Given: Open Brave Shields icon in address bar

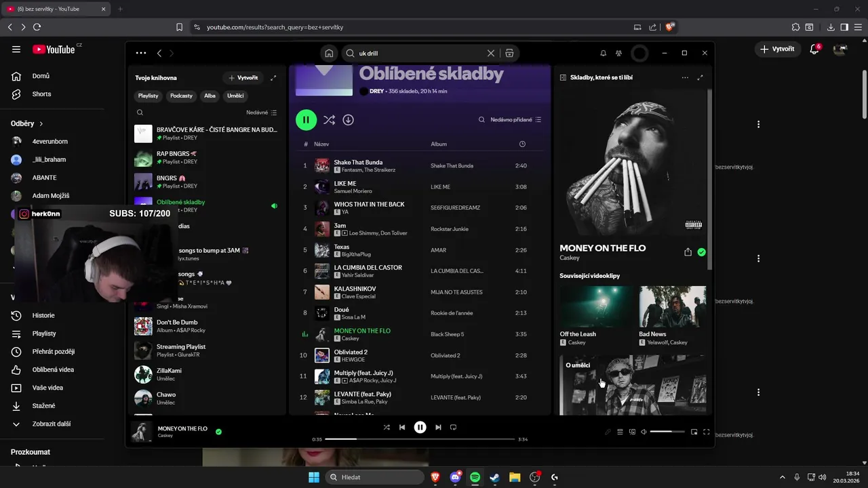Looking at the screenshot, I should coord(670,27).
